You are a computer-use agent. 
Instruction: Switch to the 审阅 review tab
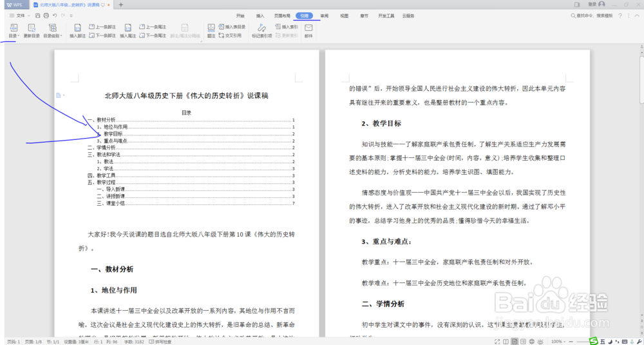[325, 15]
